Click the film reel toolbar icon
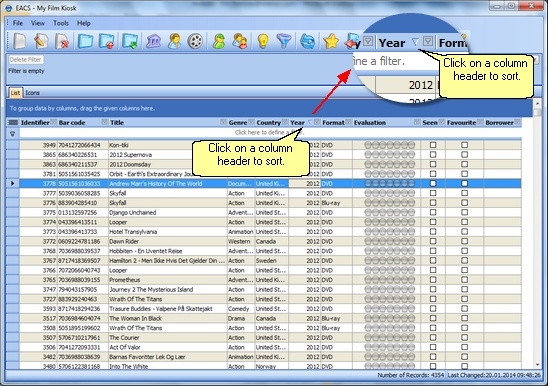The image size is (548, 386). [x=195, y=41]
